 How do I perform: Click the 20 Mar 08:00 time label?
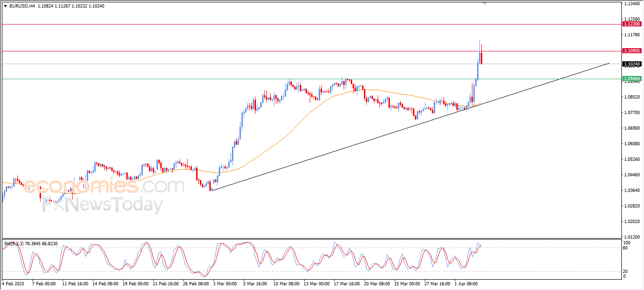point(377,284)
